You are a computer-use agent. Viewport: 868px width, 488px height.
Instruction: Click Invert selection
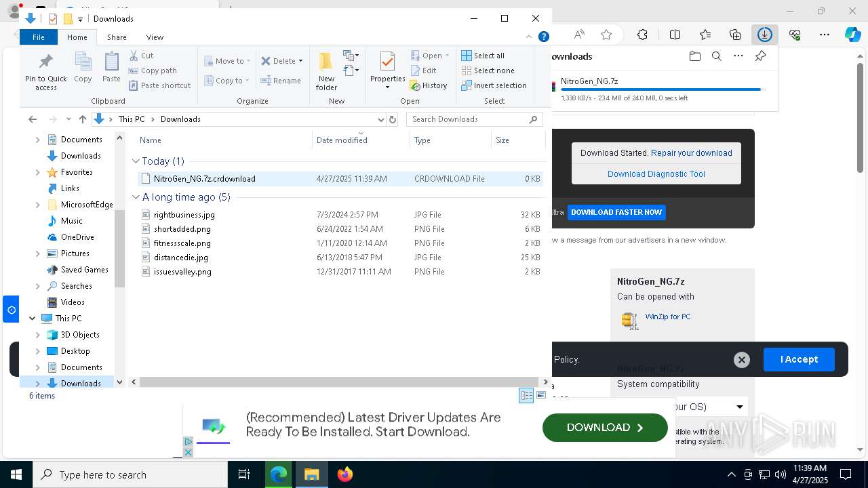click(494, 85)
